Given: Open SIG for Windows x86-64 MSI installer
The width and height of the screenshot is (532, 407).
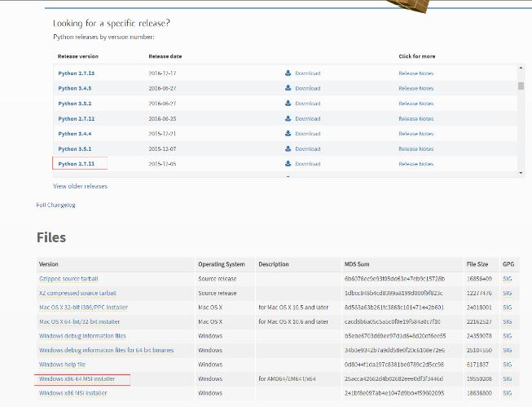Looking at the screenshot, I should tap(508, 378).
